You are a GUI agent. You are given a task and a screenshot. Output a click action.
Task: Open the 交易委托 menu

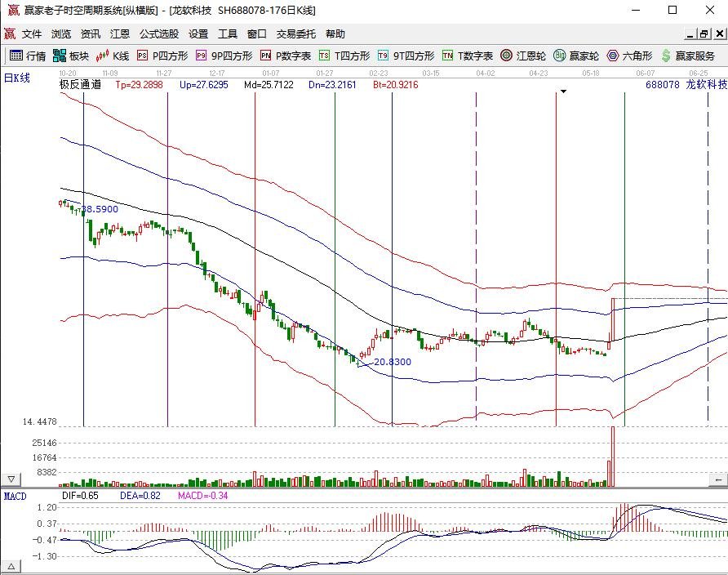295,34
